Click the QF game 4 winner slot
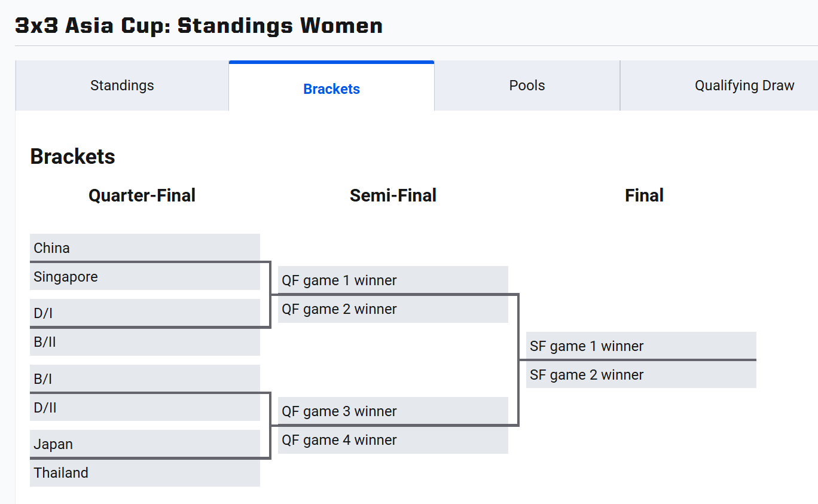The width and height of the screenshot is (818, 504). point(393,440)
